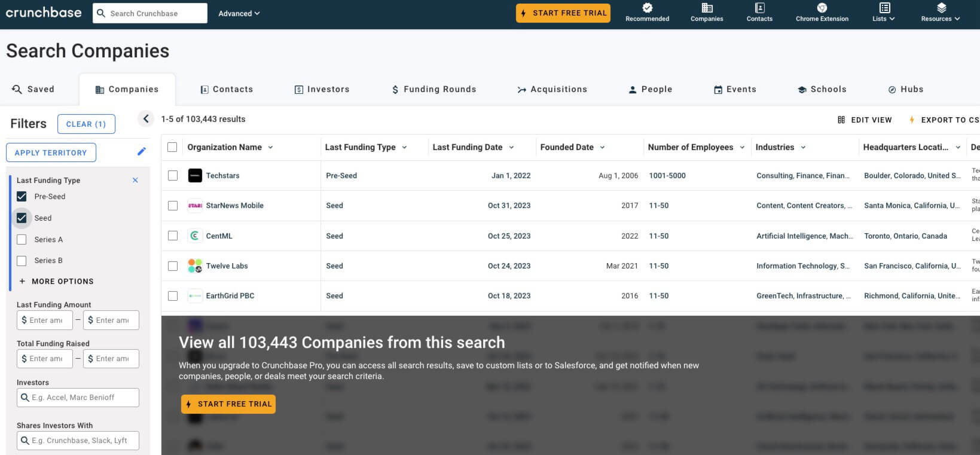
Task: Click Start Free Trial in top bar
Action: tap(563, 13)
